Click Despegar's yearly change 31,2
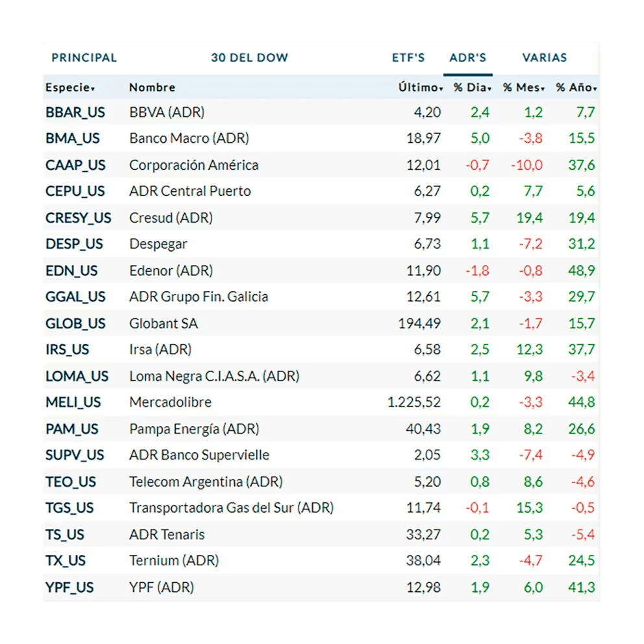Screen dimensions: 644x644 (582, 244)
